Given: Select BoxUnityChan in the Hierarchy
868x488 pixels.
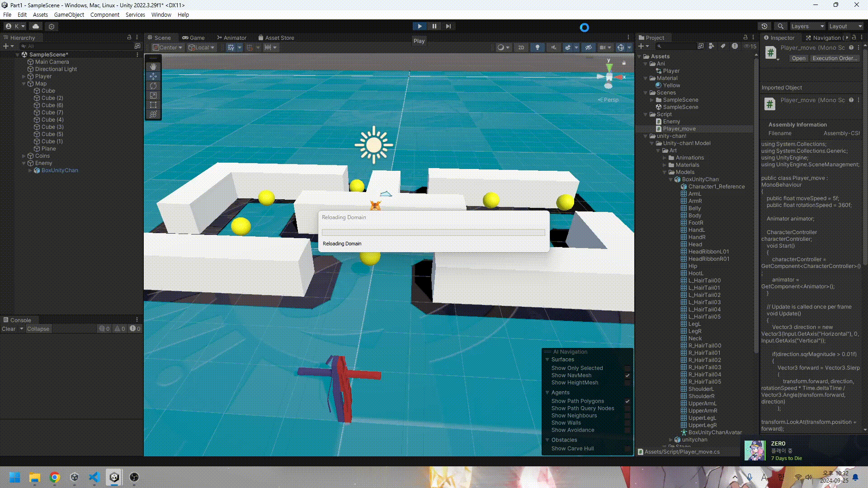Looking at the screenshot, I should [x=60, y=170].
